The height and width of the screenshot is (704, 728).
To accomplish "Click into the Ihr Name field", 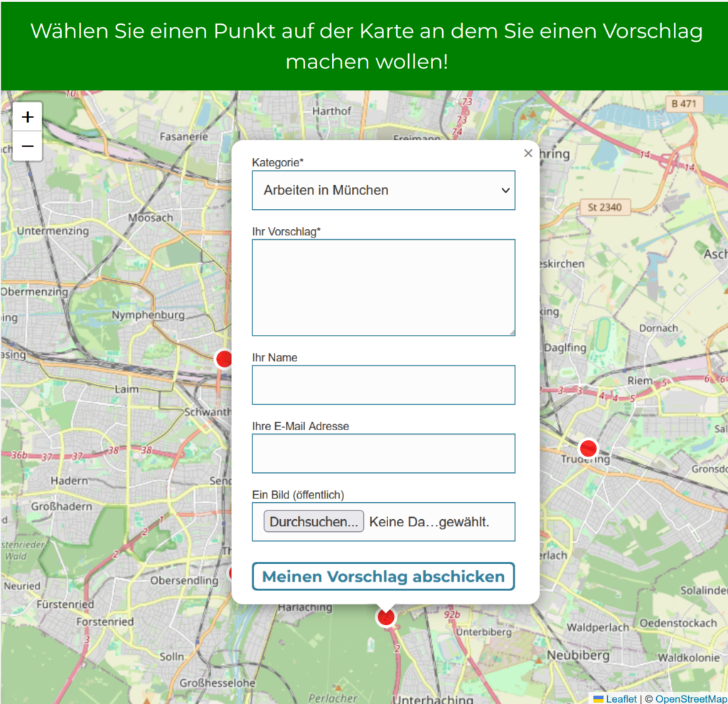I will click(383, 385).
